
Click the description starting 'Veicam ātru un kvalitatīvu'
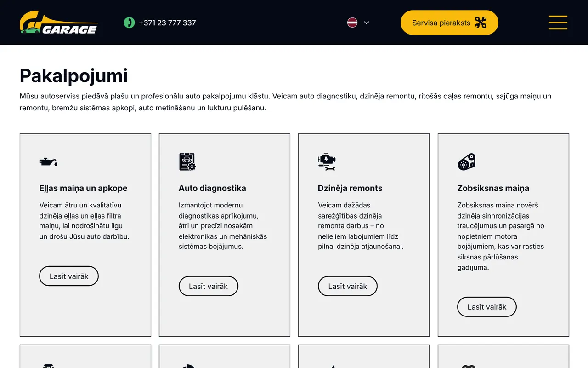coord(85,221)
